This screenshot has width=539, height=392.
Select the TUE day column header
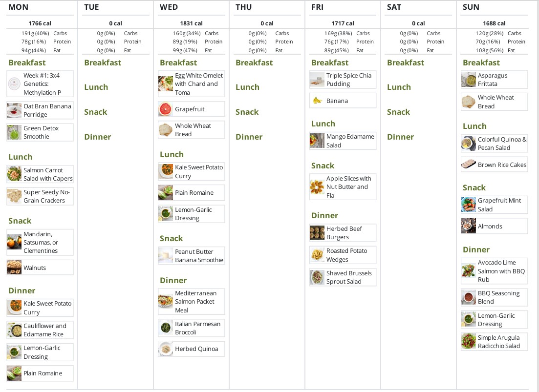(x=91, y=7)
